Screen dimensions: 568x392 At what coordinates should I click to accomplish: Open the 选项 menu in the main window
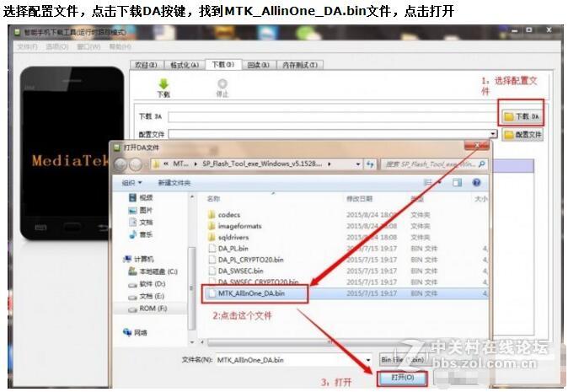pos(56,46)
